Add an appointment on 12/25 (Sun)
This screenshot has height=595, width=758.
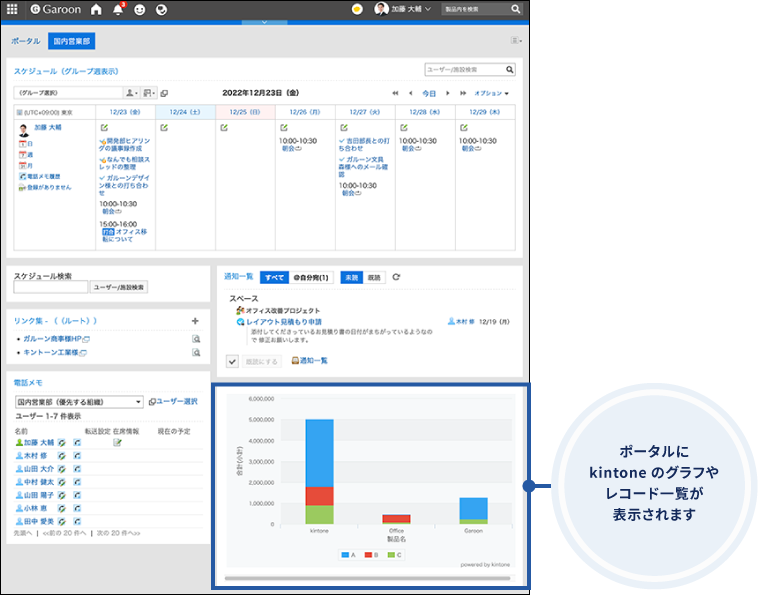coord(224,128)
